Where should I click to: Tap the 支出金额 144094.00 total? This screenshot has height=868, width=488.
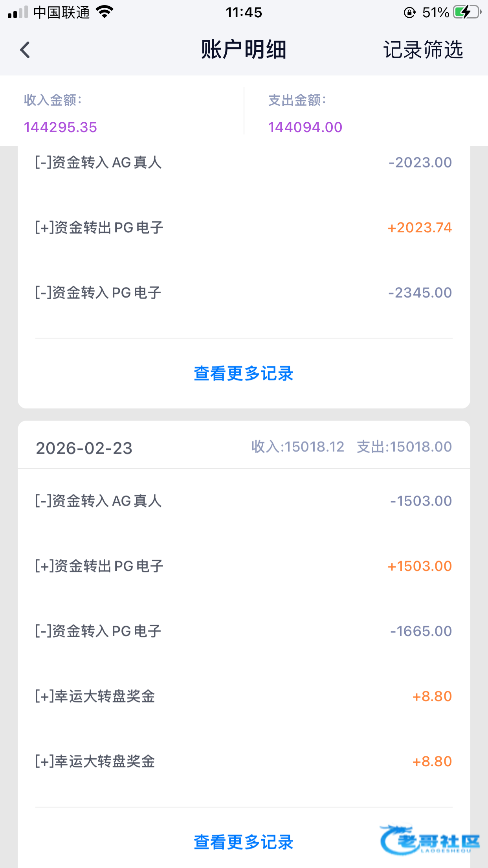[305, 127]
